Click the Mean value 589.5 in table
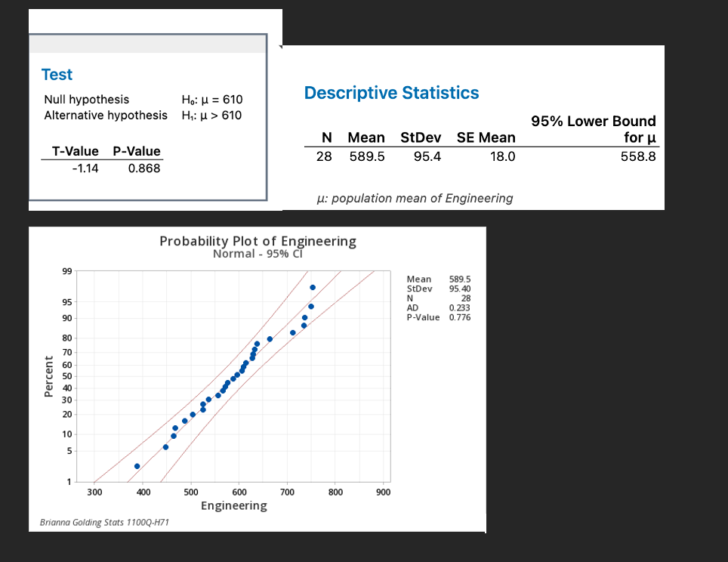This screenshot has width=728, height=562. [x=366, y=156]
